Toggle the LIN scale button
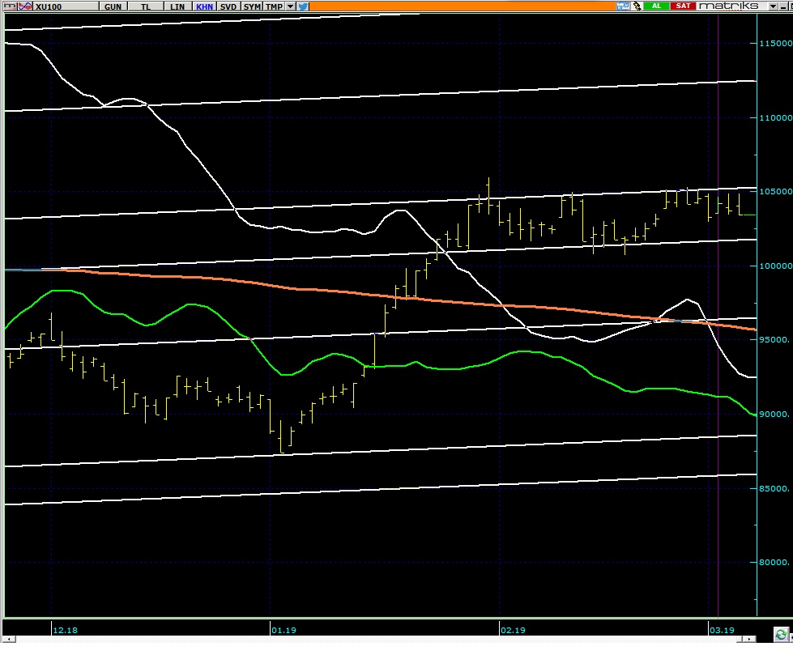Viewport: 793px width, 672px height. coord(177,6)
